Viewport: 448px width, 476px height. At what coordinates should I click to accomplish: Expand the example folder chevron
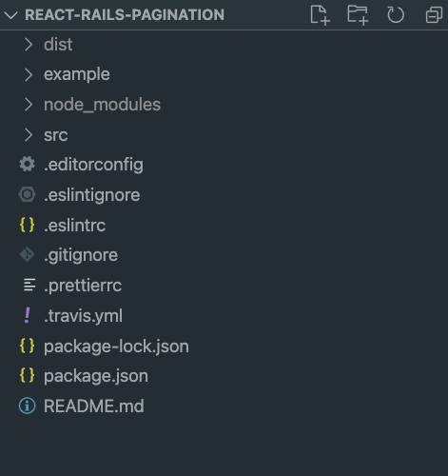point(29,74)
